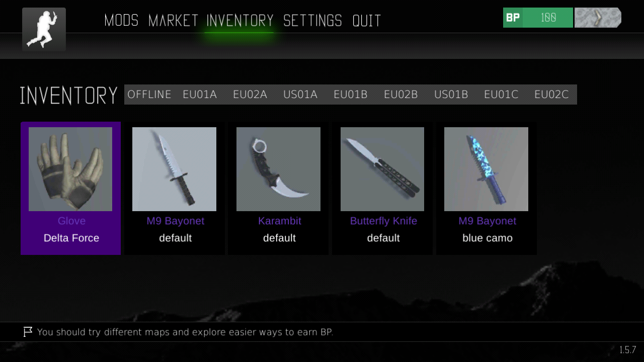644x362 pixels.
Task: Pick the Butterfly Knife image
Action: pos(382,169)
